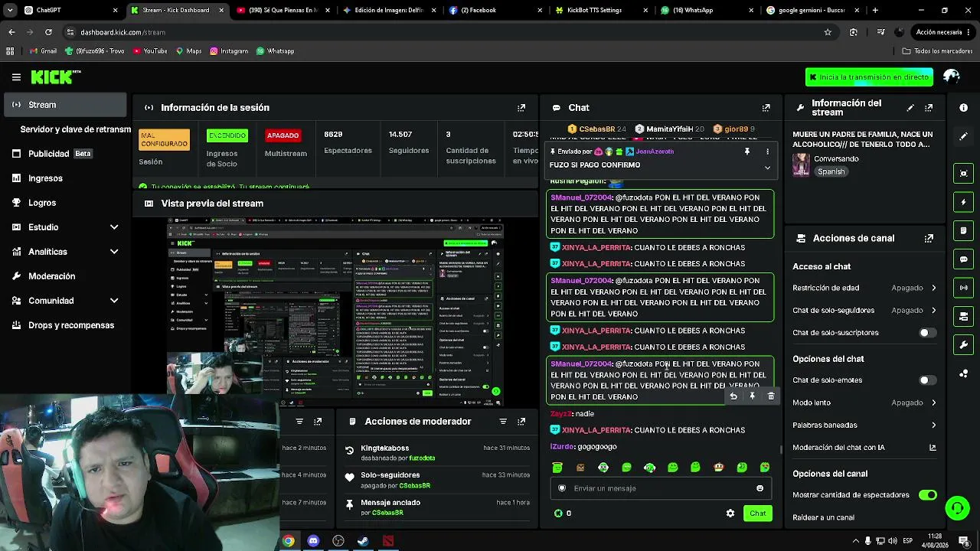Edit the stream information with the pencil icon
Screen dimensions: 980x551
point(910,108)
